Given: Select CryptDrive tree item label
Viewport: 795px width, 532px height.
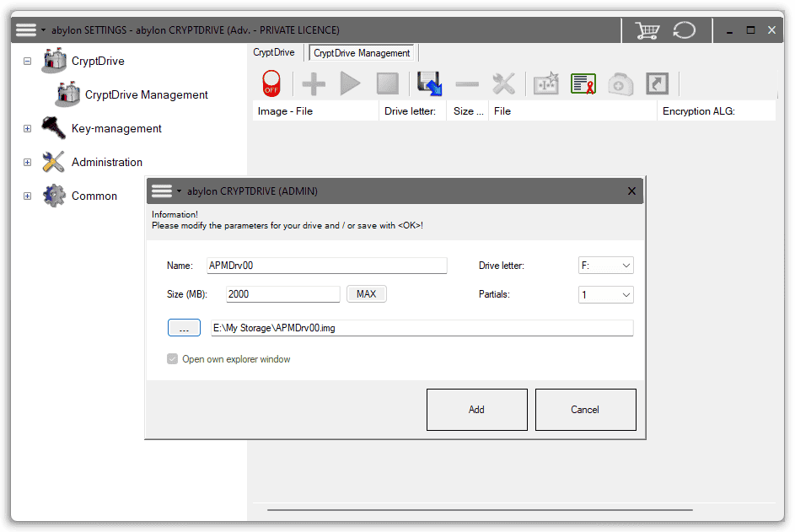Looking at the screenshot, I should point(98,61).
